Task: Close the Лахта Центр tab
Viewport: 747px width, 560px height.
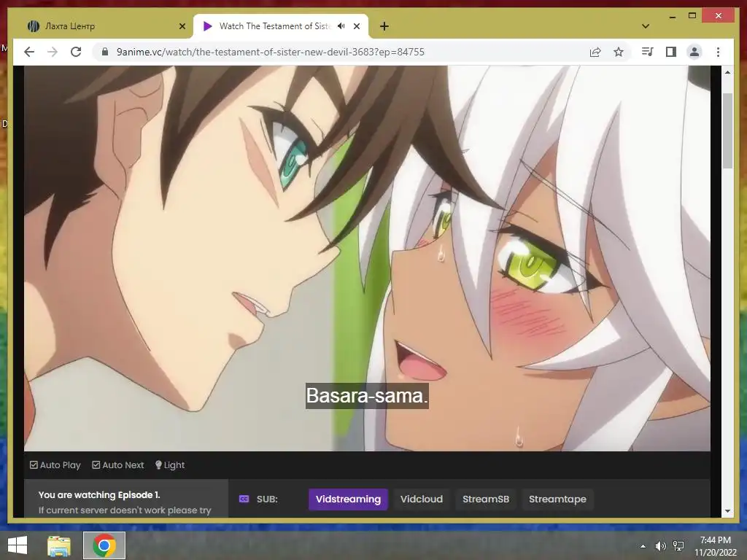Action: 182,26
